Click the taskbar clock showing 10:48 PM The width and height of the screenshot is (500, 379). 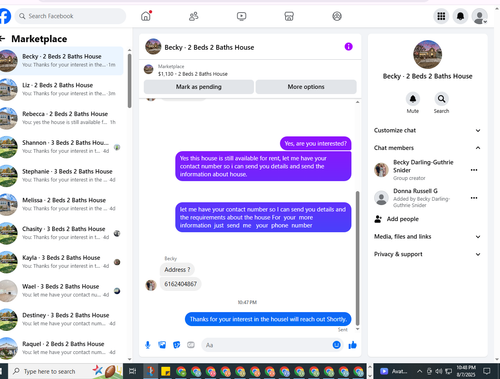pos(466,371)
